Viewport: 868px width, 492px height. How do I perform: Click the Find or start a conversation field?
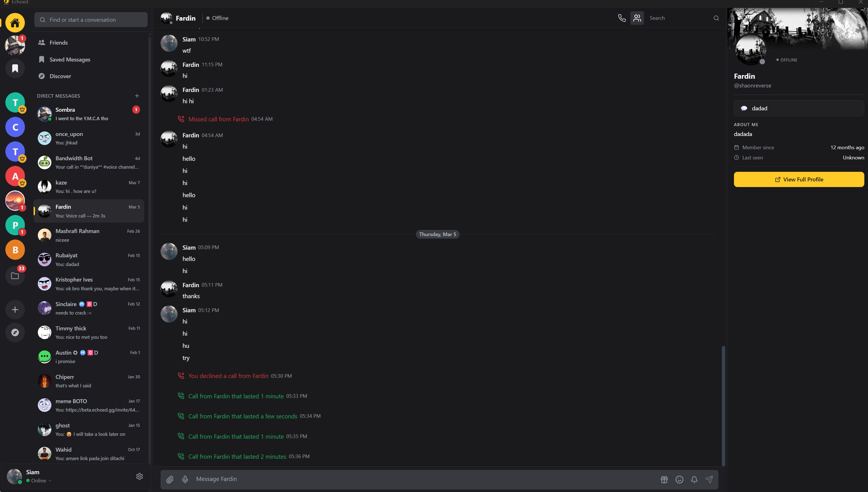point(91,19)
